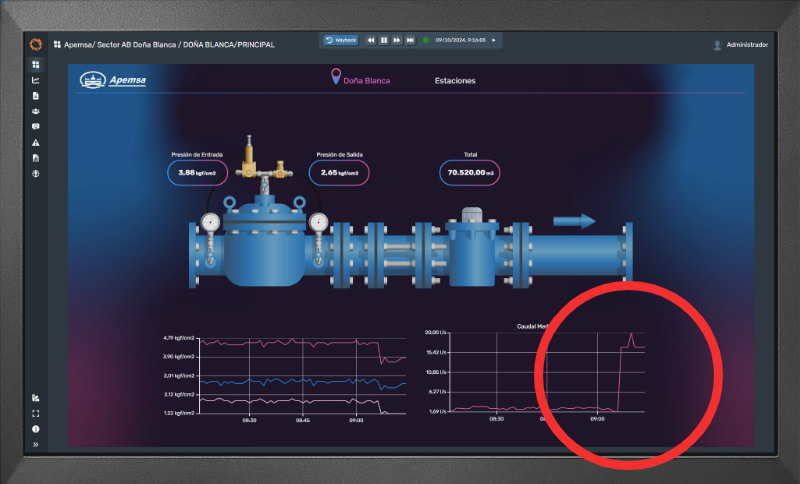Open the alarms warning triangle icon
The width and height of the screenshot is (800, 484).
click(x=36, y=143)
